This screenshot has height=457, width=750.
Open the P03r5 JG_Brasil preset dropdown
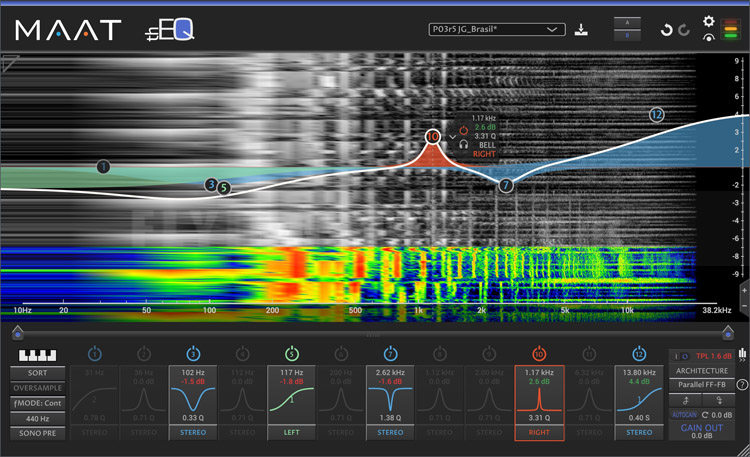497,30
